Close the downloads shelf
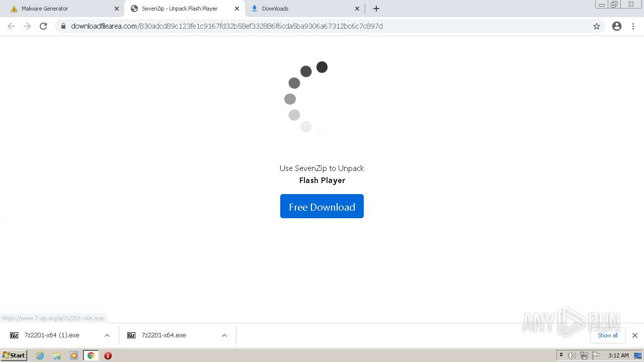The width and height of the screenshot is (644, 362). click(635, 335)
